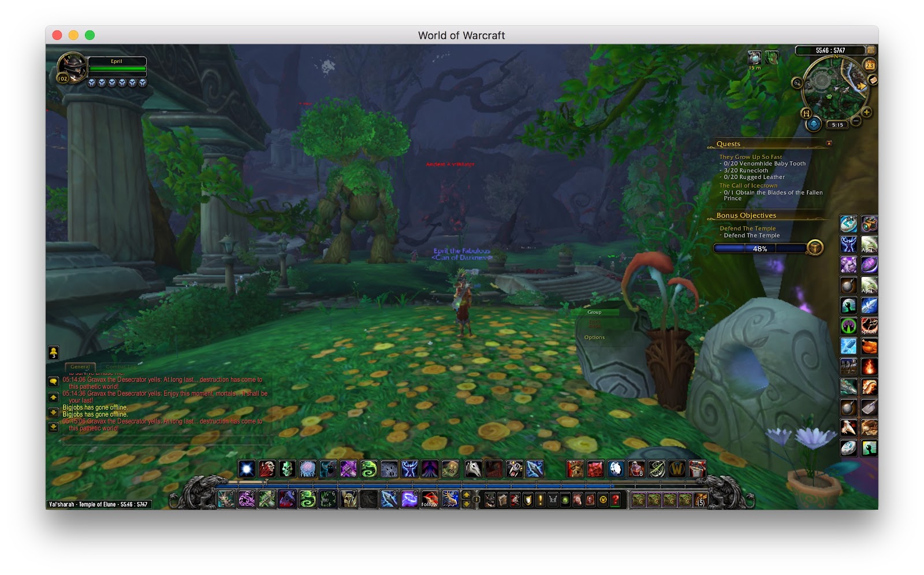Click the green Epril health bar
The image size is (924, 575).
pyautogui.click(x=117, y=69)
